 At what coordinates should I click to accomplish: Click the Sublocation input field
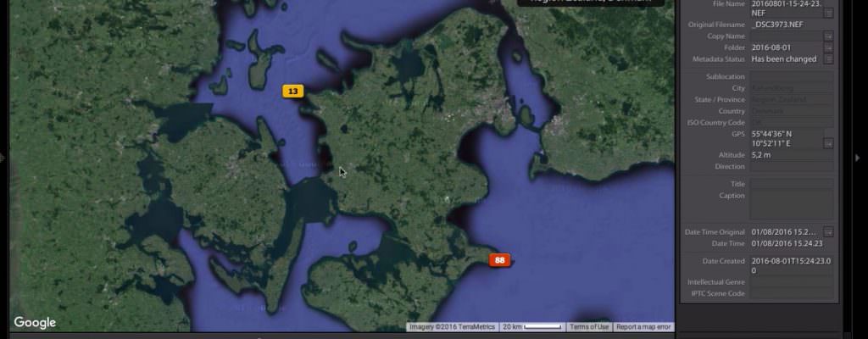coord(791,77)
